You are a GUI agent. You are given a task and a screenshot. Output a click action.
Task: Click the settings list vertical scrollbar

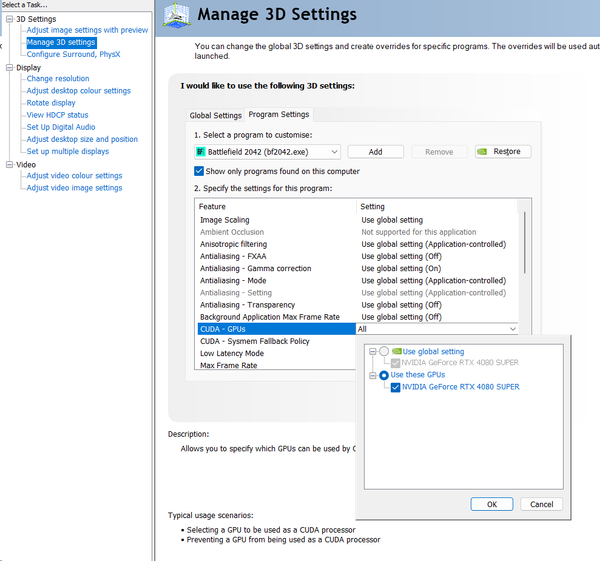point(524,243)
